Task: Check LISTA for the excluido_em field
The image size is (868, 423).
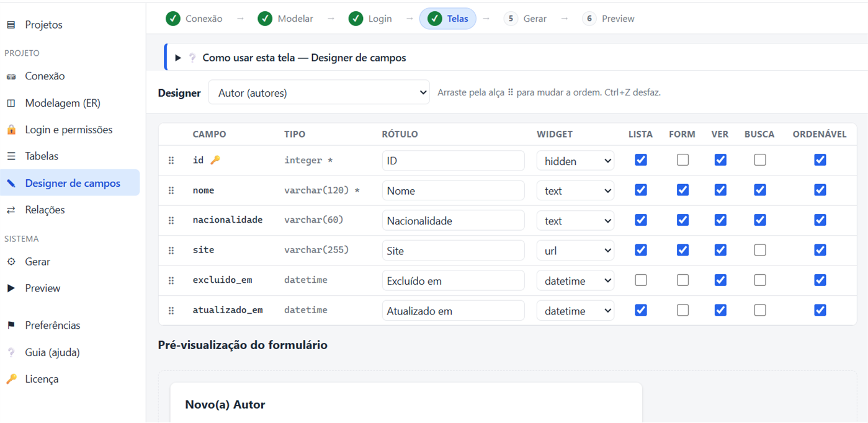Action: (641, 280)
